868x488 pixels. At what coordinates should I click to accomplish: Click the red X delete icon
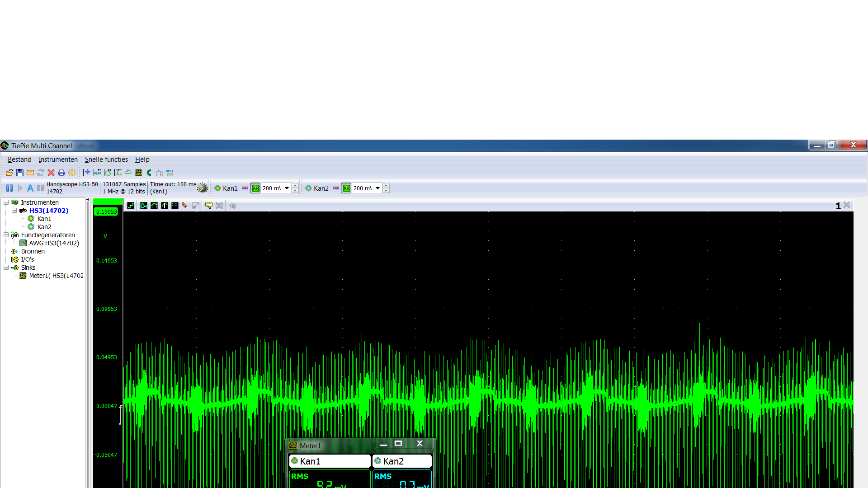tap(51, 173)
